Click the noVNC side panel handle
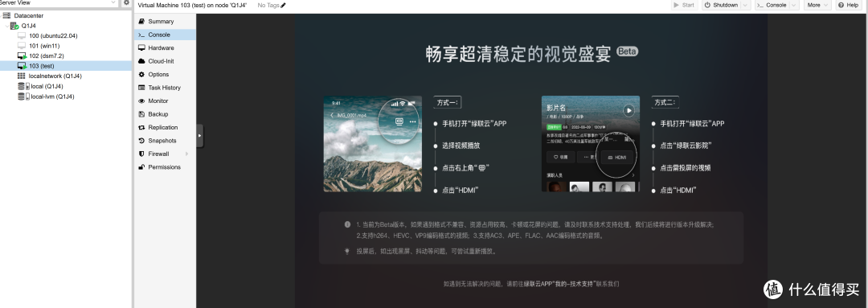 pyautogui.click(x=200, y=136)
